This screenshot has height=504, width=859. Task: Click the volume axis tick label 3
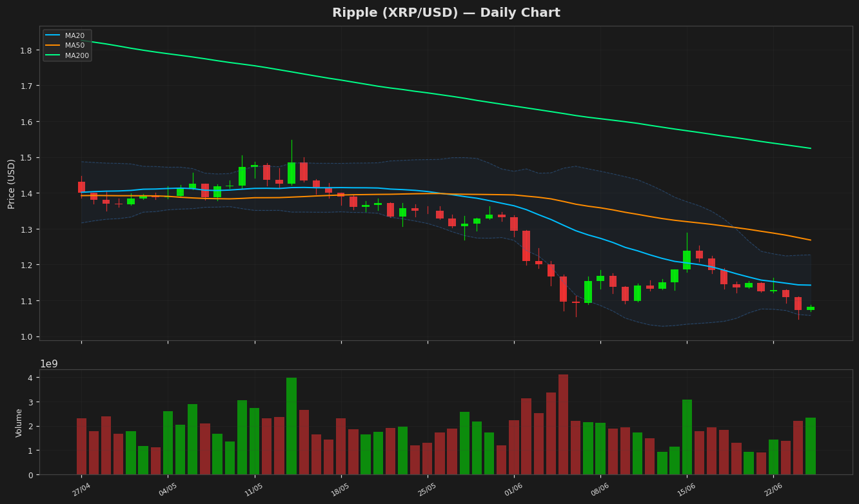pyautogui.click(x=30, y=402)
